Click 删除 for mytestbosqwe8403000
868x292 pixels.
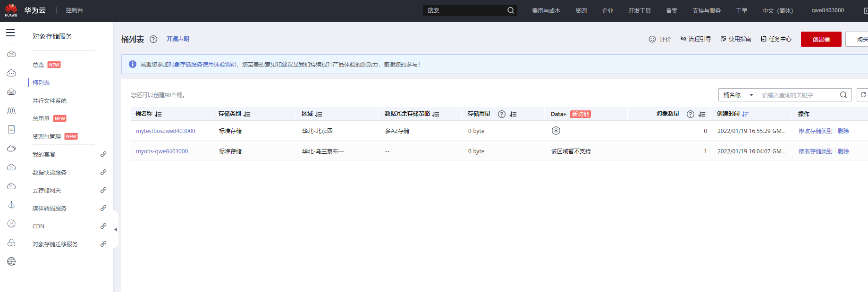click(x=843, y=131)
